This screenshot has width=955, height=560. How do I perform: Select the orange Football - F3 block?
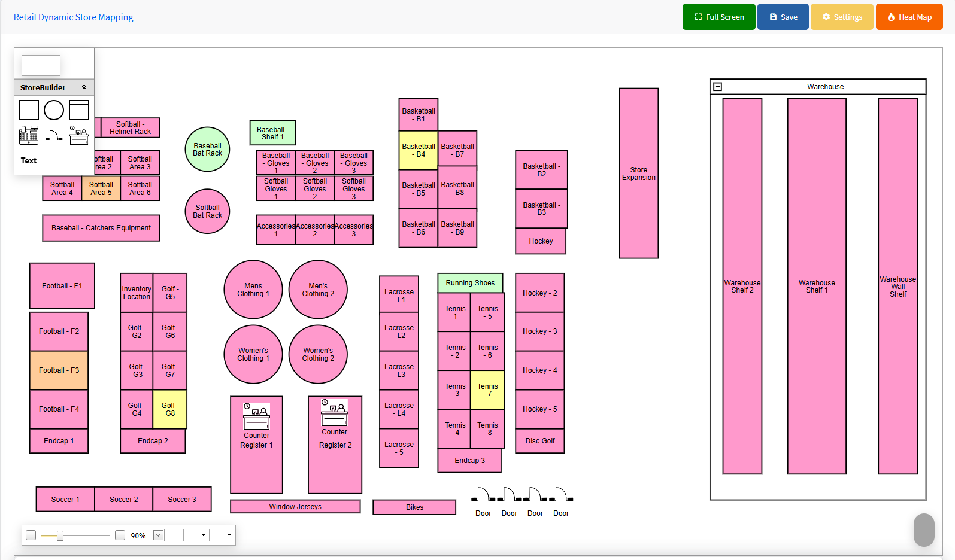point(59,370)
